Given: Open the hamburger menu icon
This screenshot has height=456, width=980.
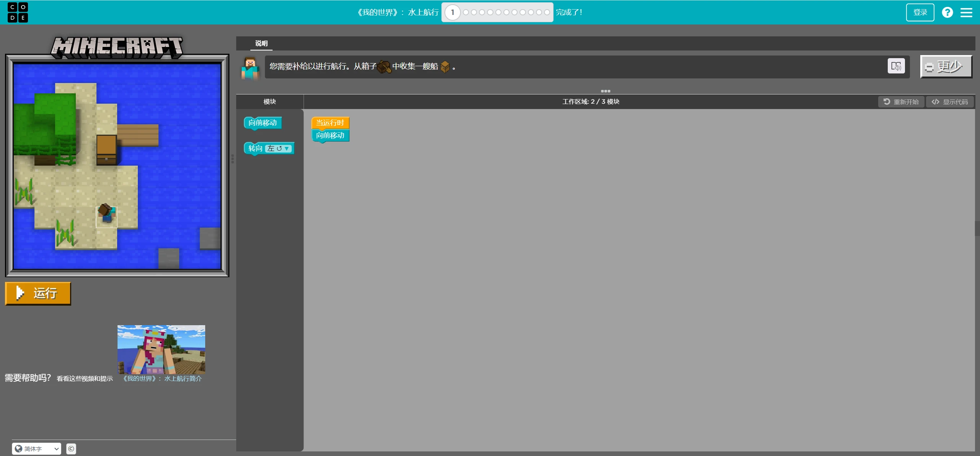Looking at the screenshot, I should click(966, 13).
